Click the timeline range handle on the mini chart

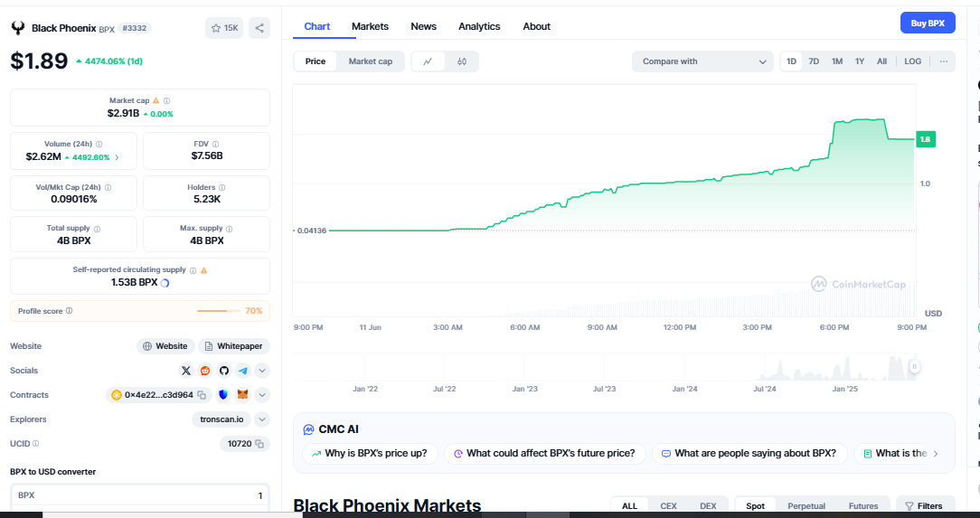coord(914,367)
